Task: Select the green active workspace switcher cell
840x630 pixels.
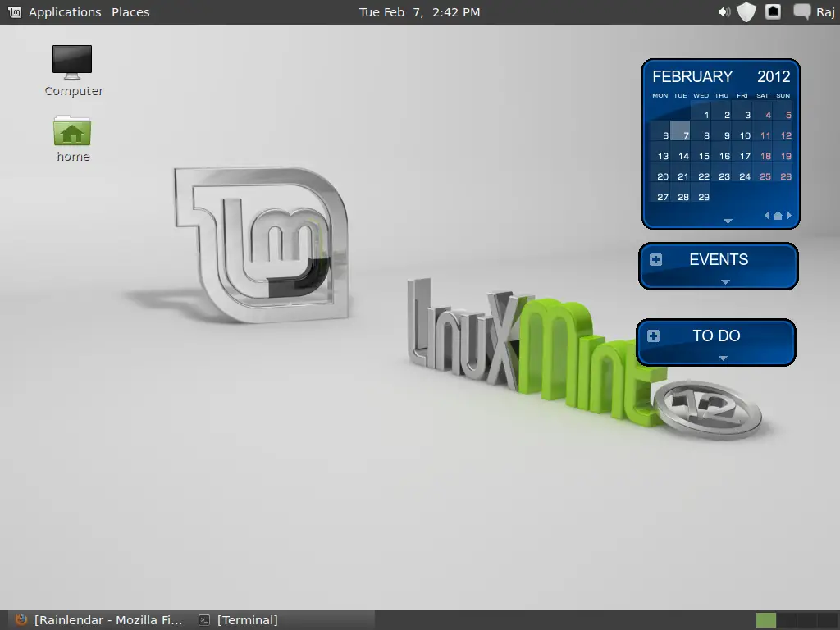Action: [766, 620]
